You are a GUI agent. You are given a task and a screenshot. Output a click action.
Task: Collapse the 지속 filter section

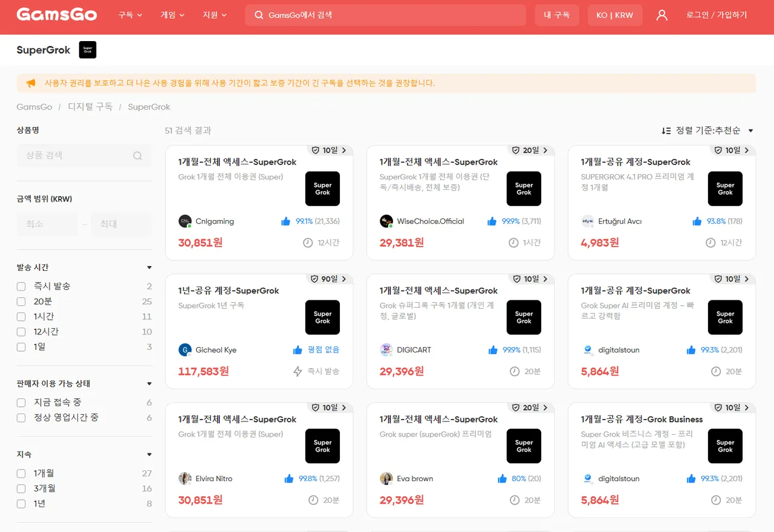149,454
